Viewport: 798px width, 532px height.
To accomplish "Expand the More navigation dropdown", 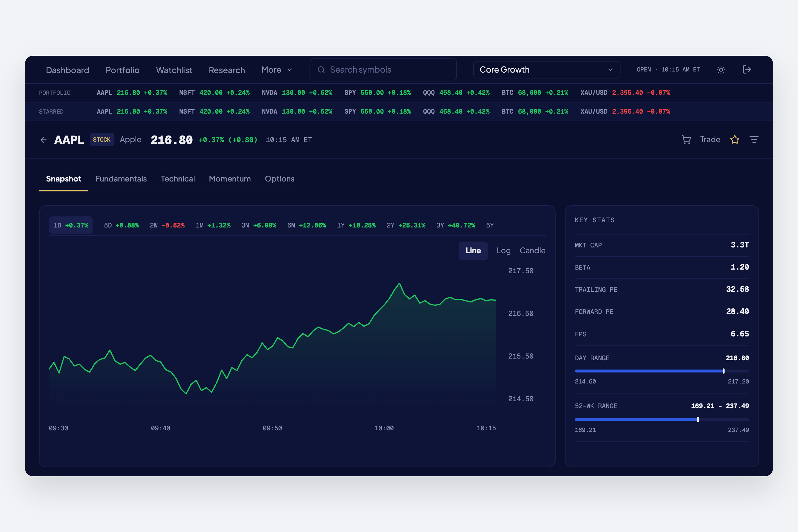I will pos(277,70).
